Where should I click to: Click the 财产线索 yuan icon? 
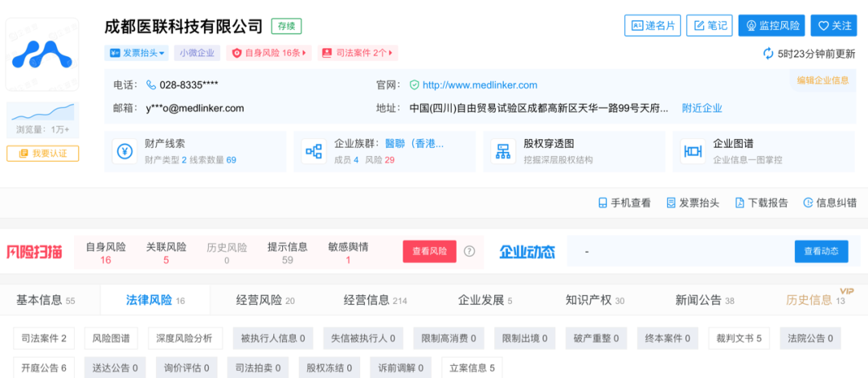pos(125,151)
